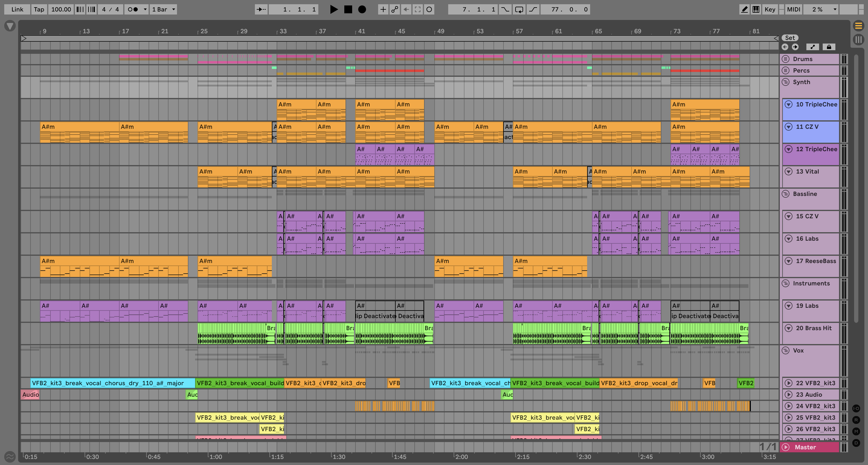Screen dimensions: 868x465
Task: Open Key map mode
Action: tap(770, 9)
